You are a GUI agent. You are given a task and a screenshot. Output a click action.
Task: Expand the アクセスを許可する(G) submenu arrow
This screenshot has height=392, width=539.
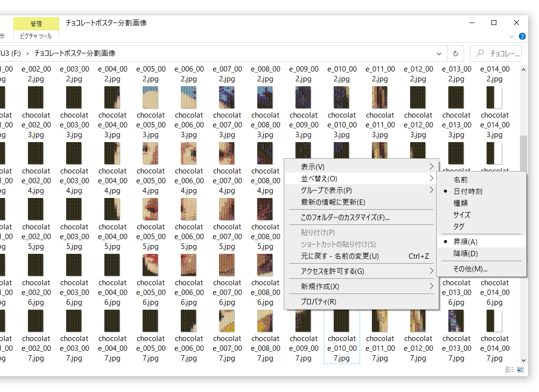(431, 271)
